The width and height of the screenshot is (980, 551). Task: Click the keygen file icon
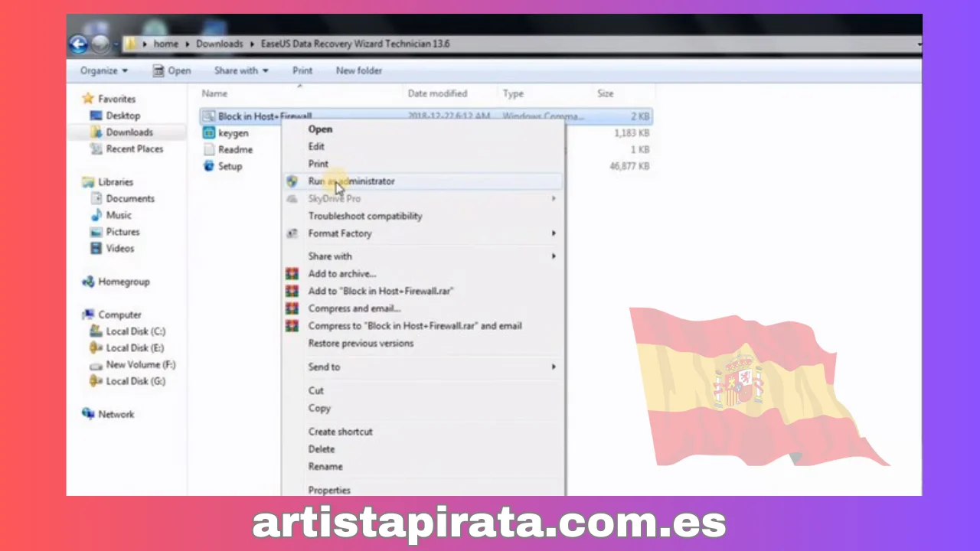[x=208, y=133]
